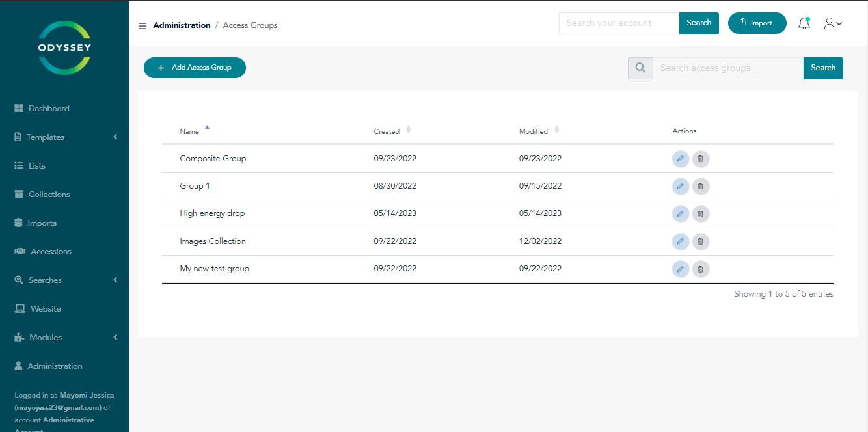Image resolution: width=868 pixels, height=432 pixels.
Task: Open Website in the sidebar
Action: click(x=38, y=309)
